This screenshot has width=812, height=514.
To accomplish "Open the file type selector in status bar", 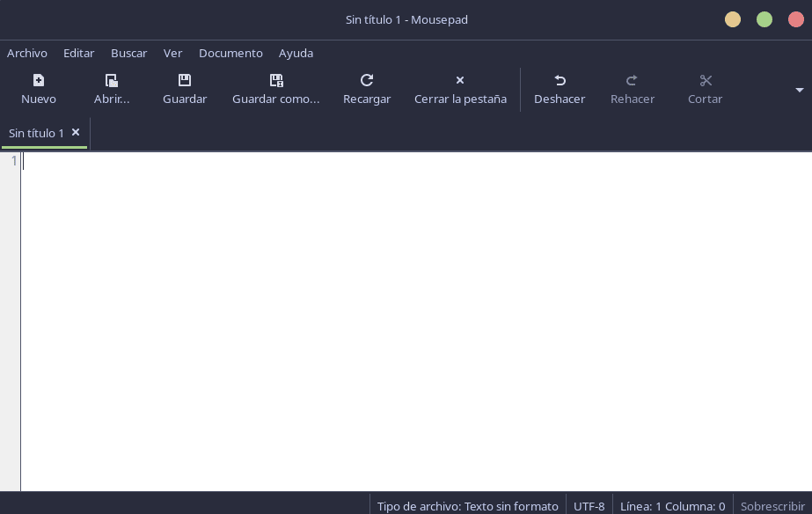I will tap(467, 506).
